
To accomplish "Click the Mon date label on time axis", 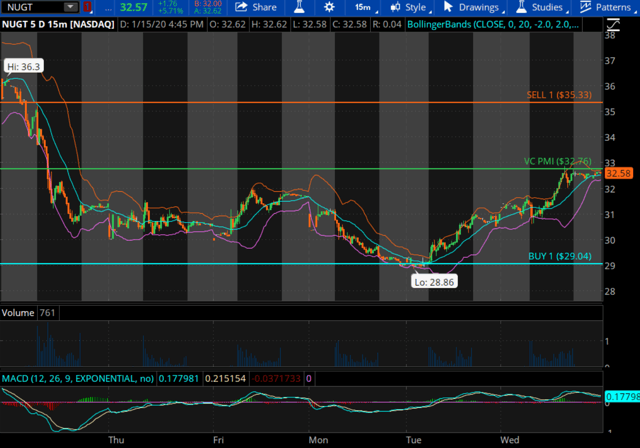I will [x=318, y=440].
